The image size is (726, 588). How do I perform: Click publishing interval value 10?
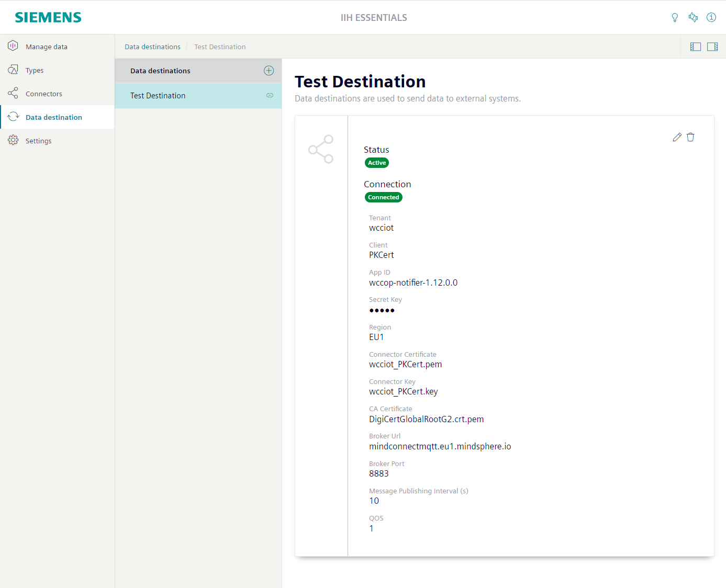tap(374, 501)
